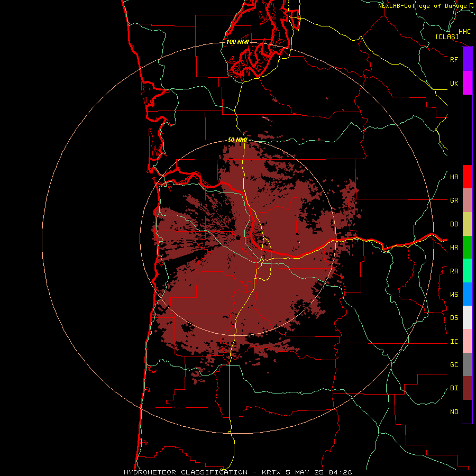Image resolution: width=476 pixels, height=476 pixels.
Task: Click the GC legend label
Action: (x=454, y=365)
